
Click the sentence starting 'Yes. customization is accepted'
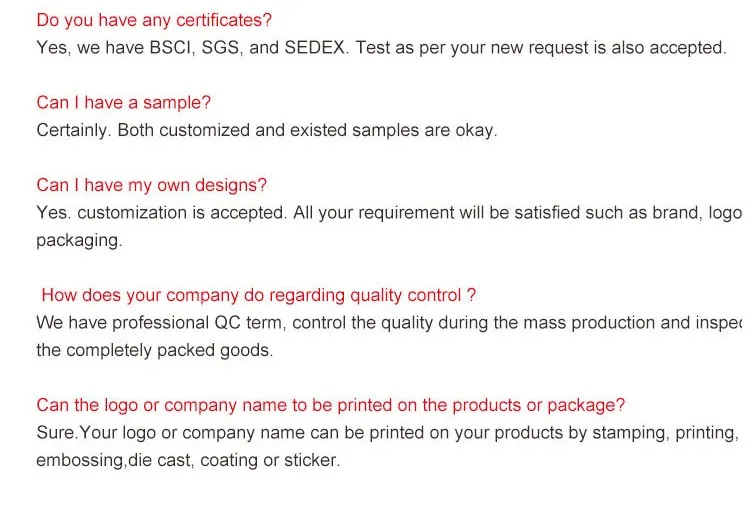389,213
